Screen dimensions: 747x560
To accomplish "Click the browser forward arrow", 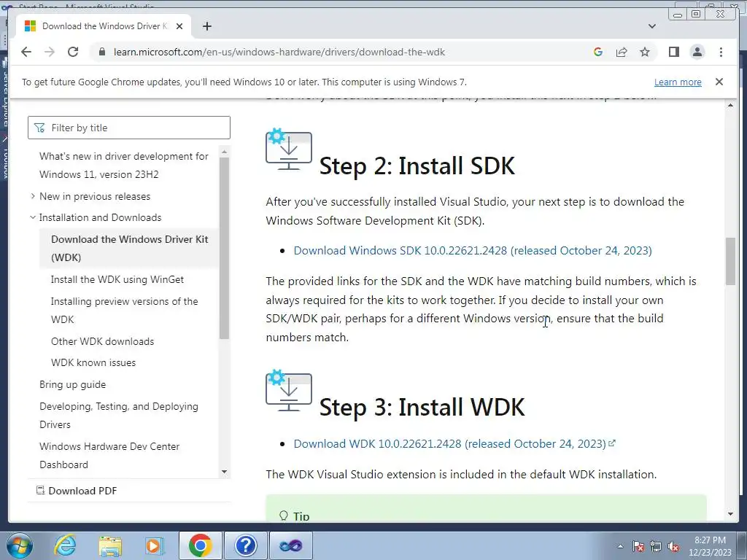I will click(50, 52).
